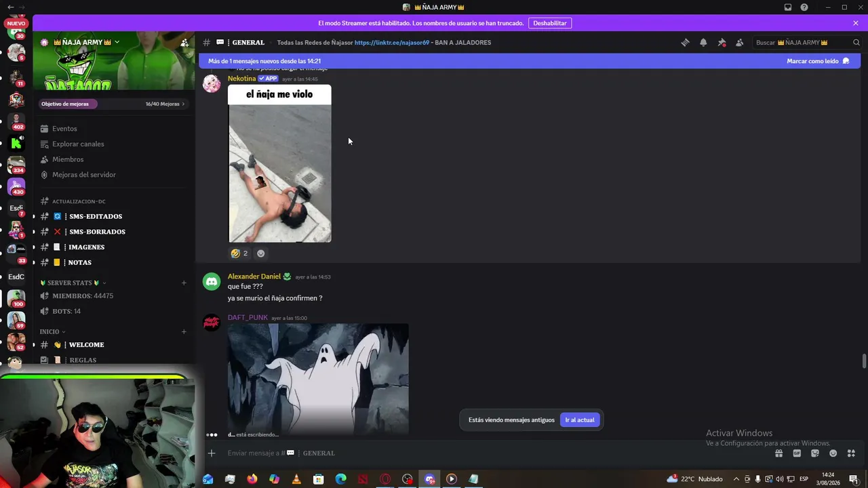This screenshot has width=868, height=488.
Task: Add a channel to INICIO category
Action: point(184,331)
